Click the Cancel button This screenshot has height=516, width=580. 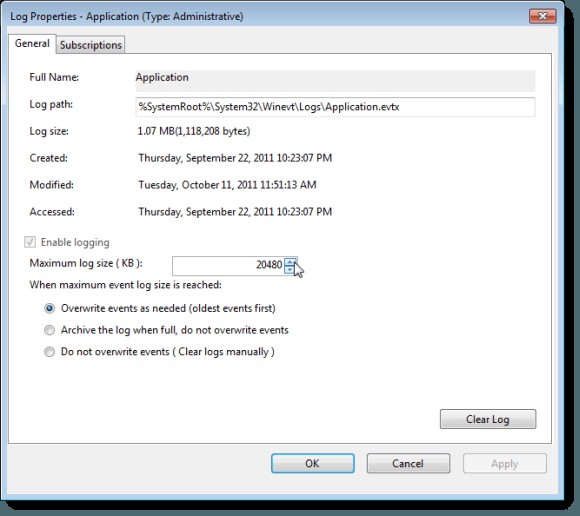[x=408, y=463]
